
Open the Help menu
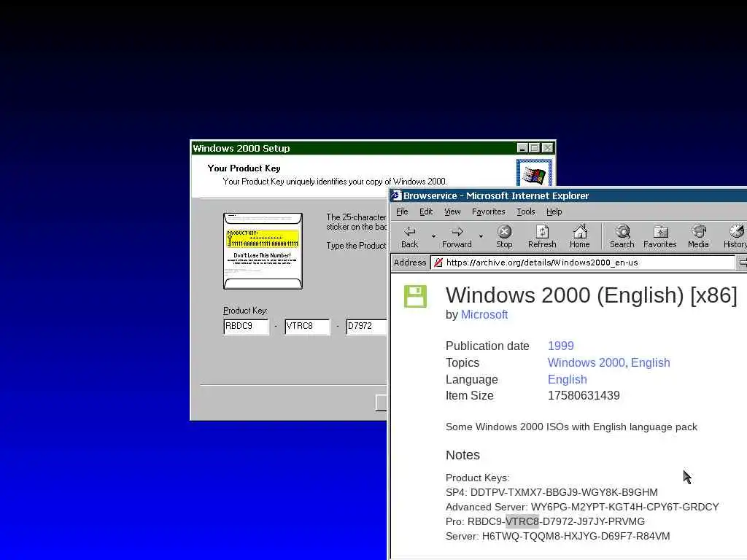coord(554,211)
